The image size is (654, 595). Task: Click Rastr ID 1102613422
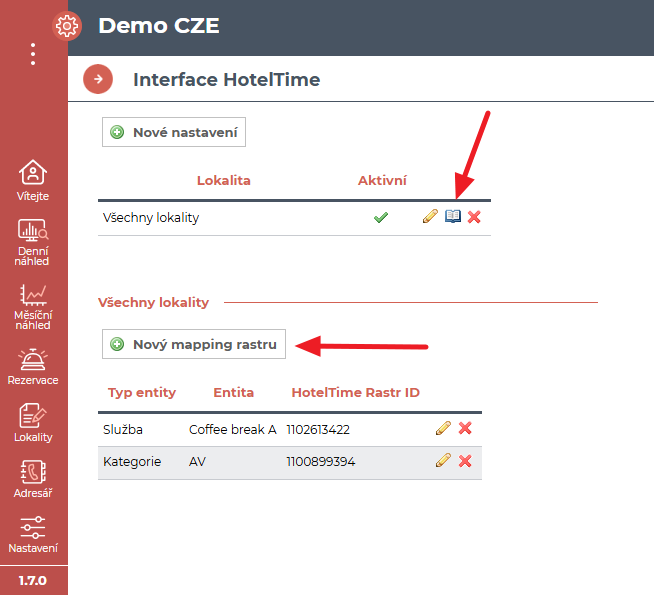click(318, 429)
